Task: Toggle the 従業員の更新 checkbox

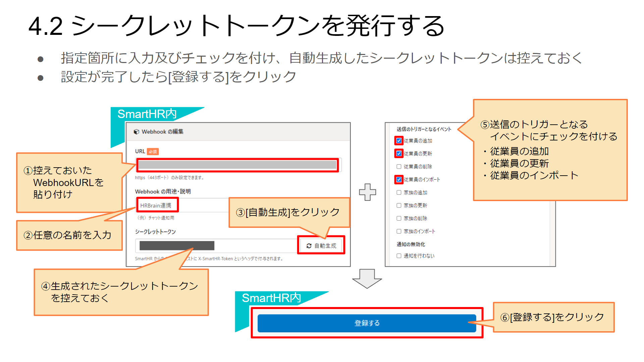Action: coord(399,154)
